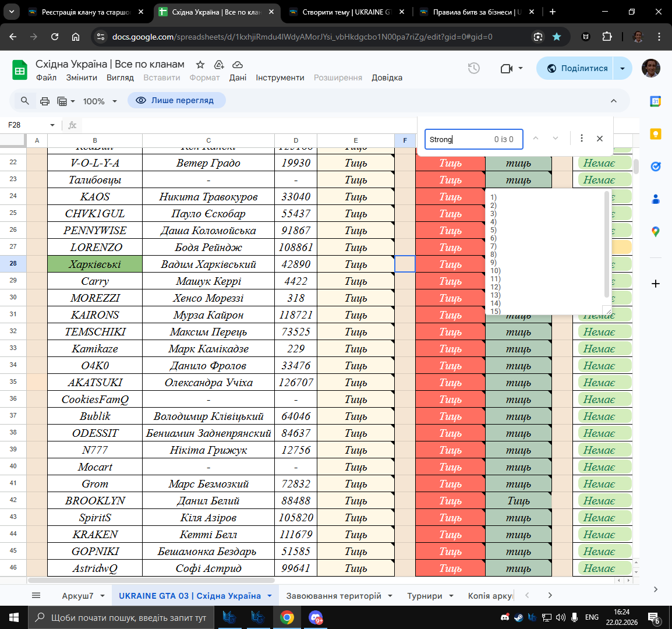Click the horizontal scrollbar of the sheet

[x=151, y=581]
